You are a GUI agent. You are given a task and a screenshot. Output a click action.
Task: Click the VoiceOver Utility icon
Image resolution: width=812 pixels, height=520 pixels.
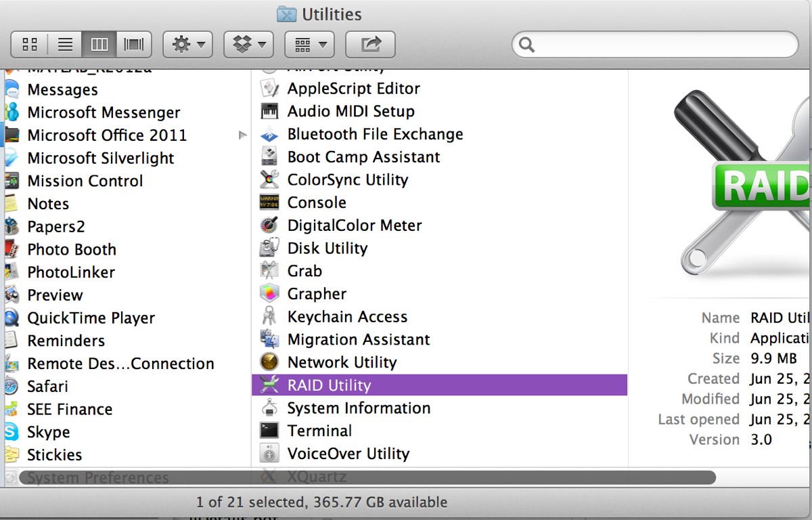pyautogui.click(x=269, y=454)
